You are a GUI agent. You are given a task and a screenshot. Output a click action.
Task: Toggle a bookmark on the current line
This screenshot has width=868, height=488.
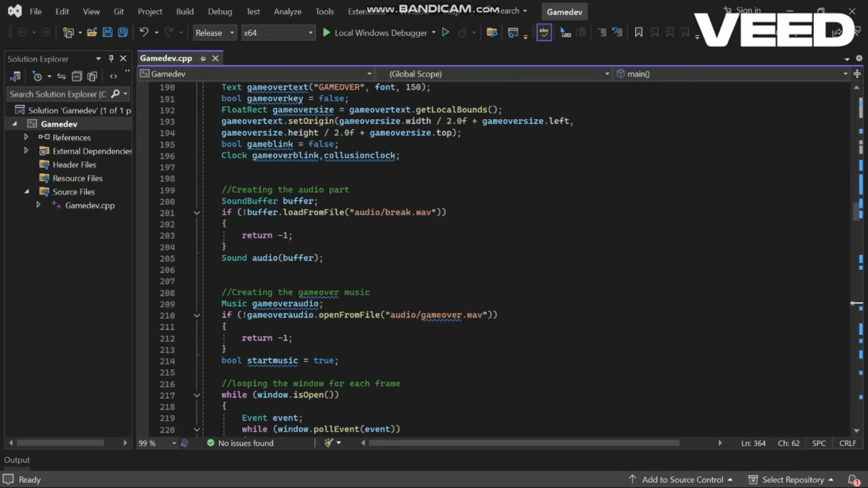point(638,32)
